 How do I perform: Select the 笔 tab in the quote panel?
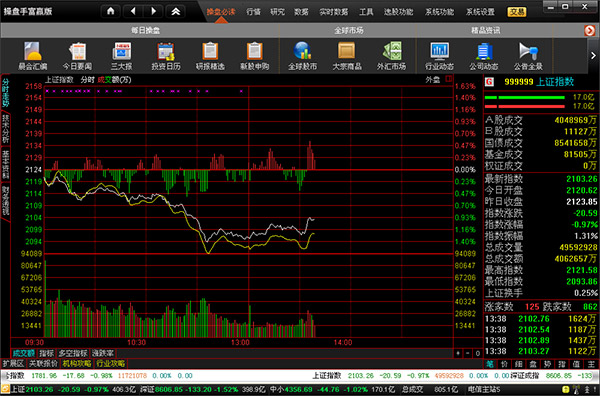click(490, 364)
